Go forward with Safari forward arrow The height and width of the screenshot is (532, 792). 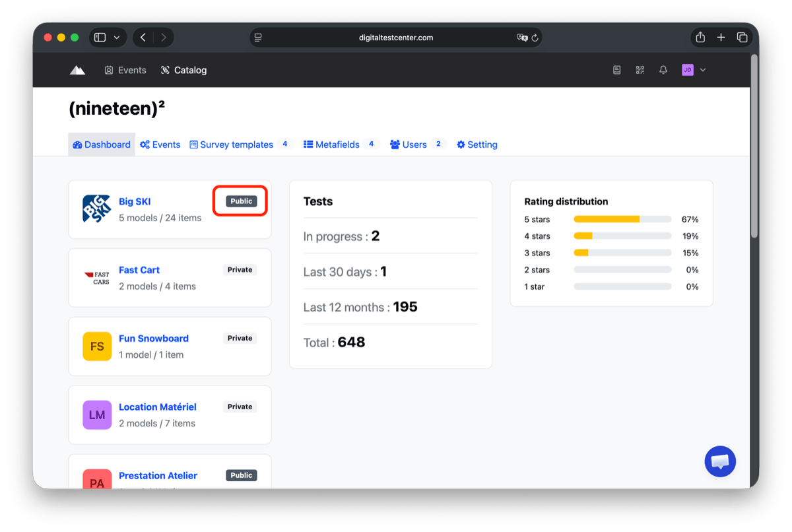click(163, 38)
